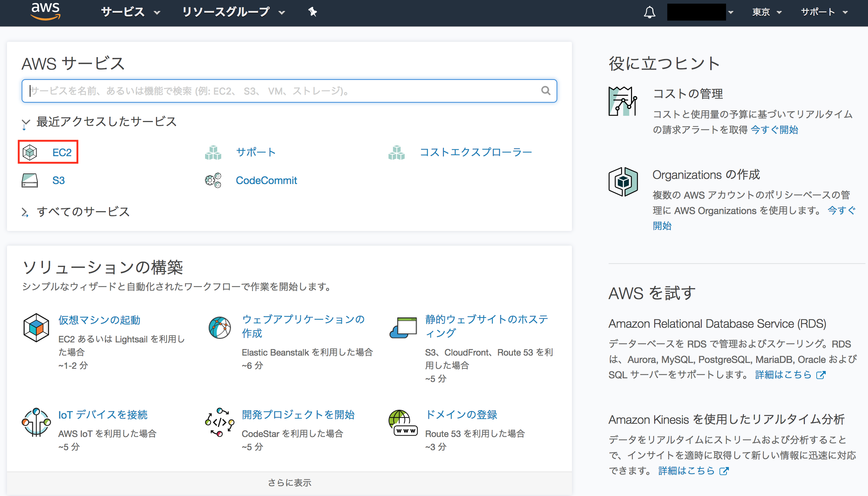Click the 仮想マシンの起動 cube icon
The image size is (868, 496).
tap(36, 327)
